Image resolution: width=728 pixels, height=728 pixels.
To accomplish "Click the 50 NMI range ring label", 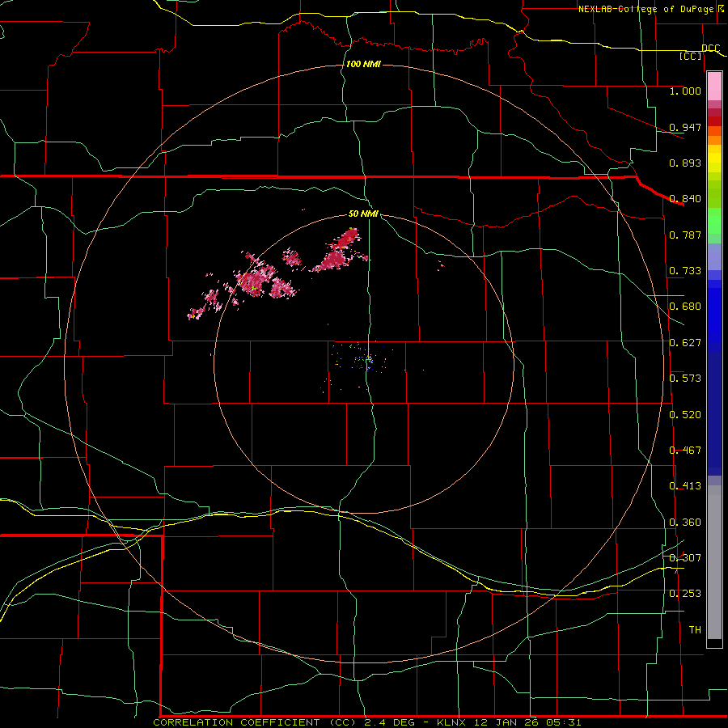I will coord(363,214).
